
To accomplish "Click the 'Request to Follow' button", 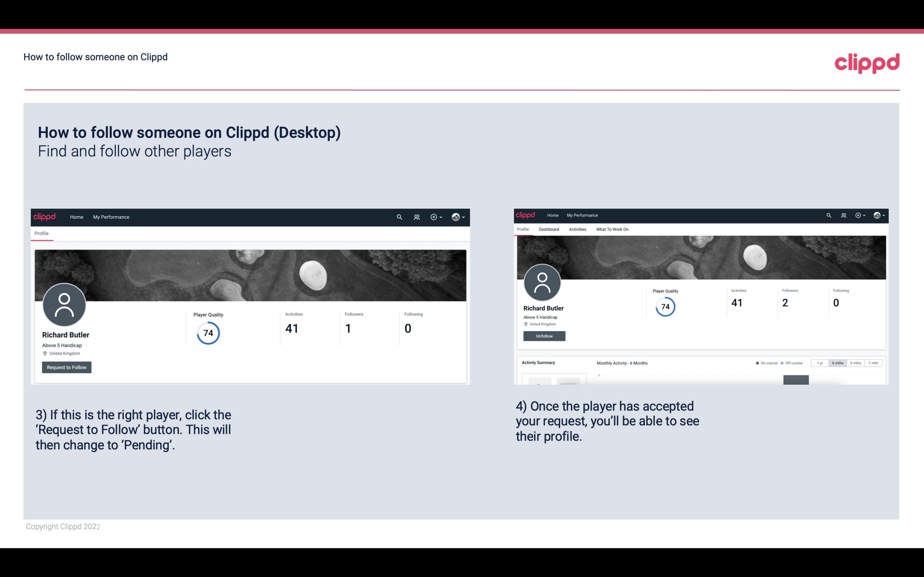I will tap(67, 367).
